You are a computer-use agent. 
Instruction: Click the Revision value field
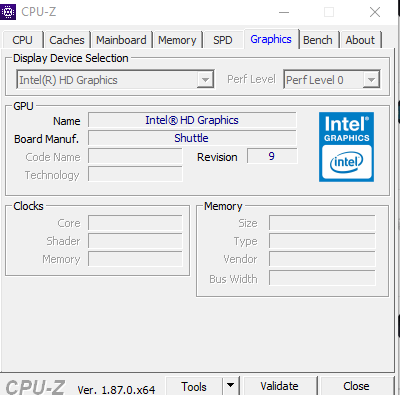[272, 156]
